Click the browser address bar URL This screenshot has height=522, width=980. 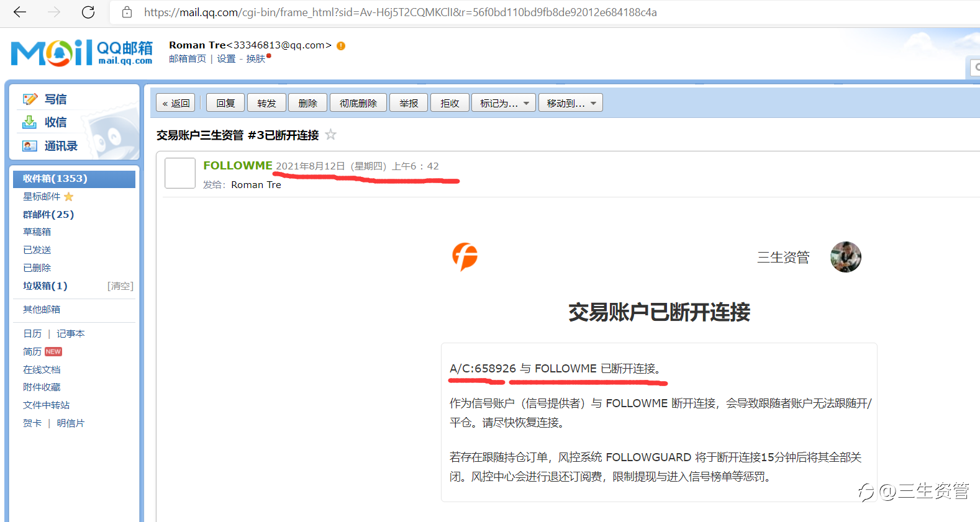(401, 12)
